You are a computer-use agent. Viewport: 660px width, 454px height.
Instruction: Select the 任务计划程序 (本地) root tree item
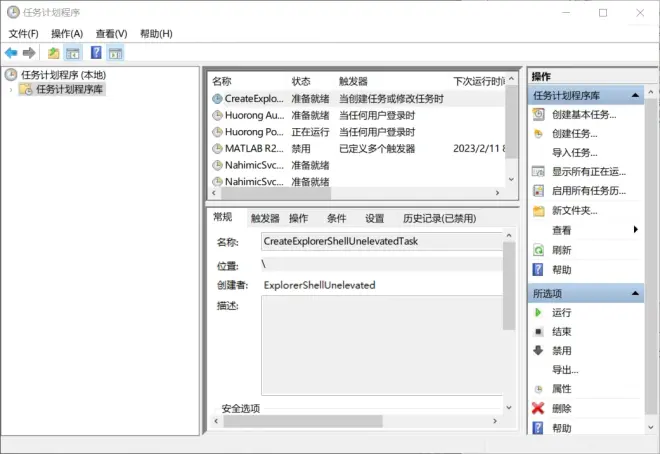[x=63, y=75]
